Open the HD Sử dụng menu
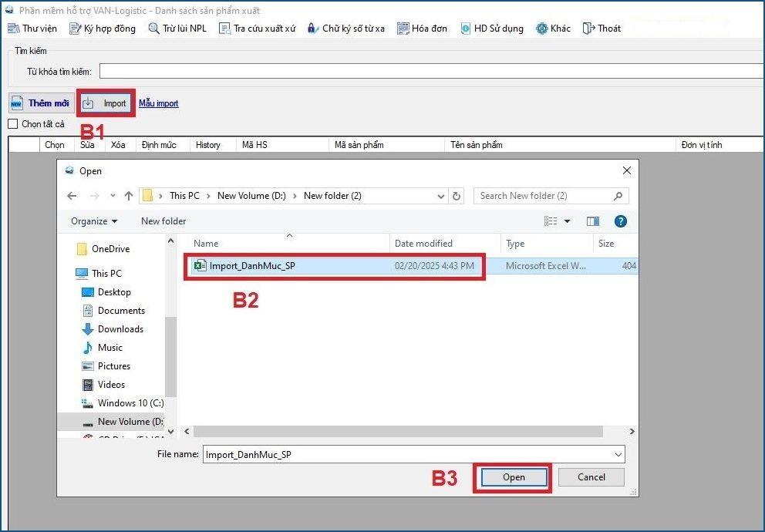 pos(492,29)
